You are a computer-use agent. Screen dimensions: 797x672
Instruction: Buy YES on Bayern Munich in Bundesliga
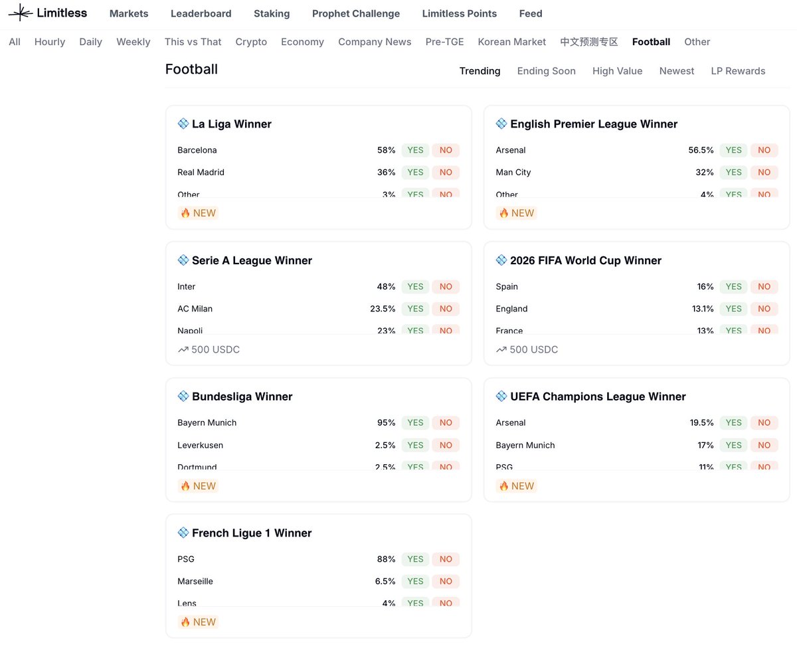pos(415,422)
